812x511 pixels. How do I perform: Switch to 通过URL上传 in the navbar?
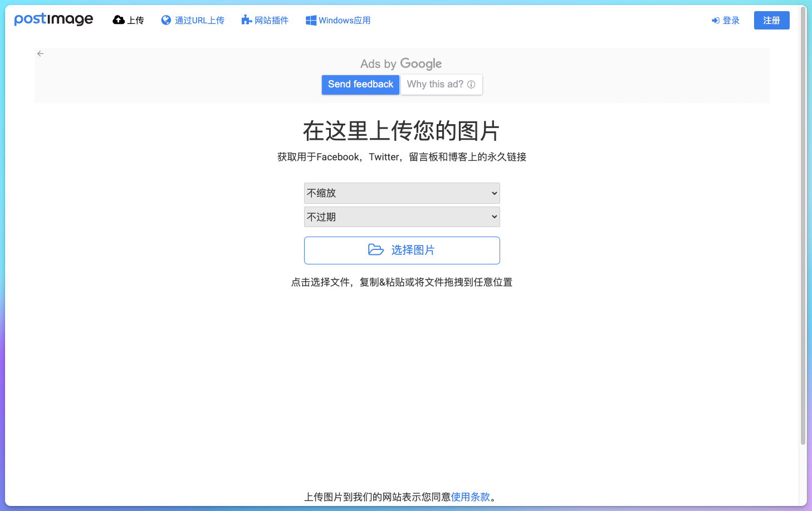[x=199, y=19]
